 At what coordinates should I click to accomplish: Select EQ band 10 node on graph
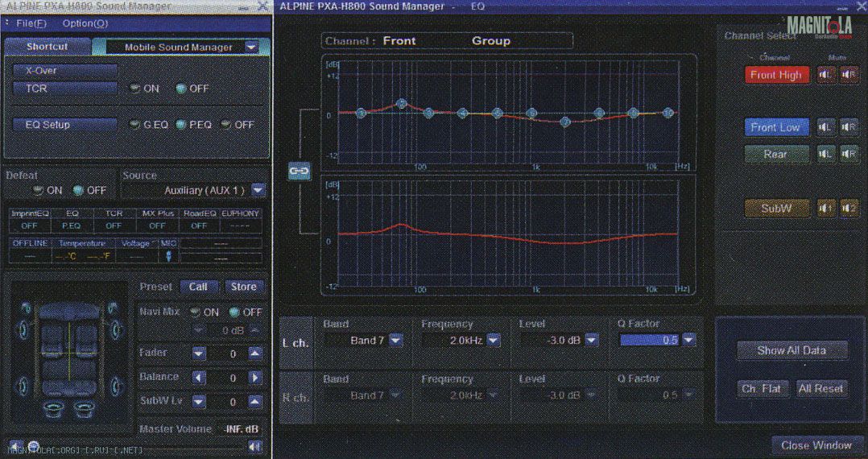[668, 113]
